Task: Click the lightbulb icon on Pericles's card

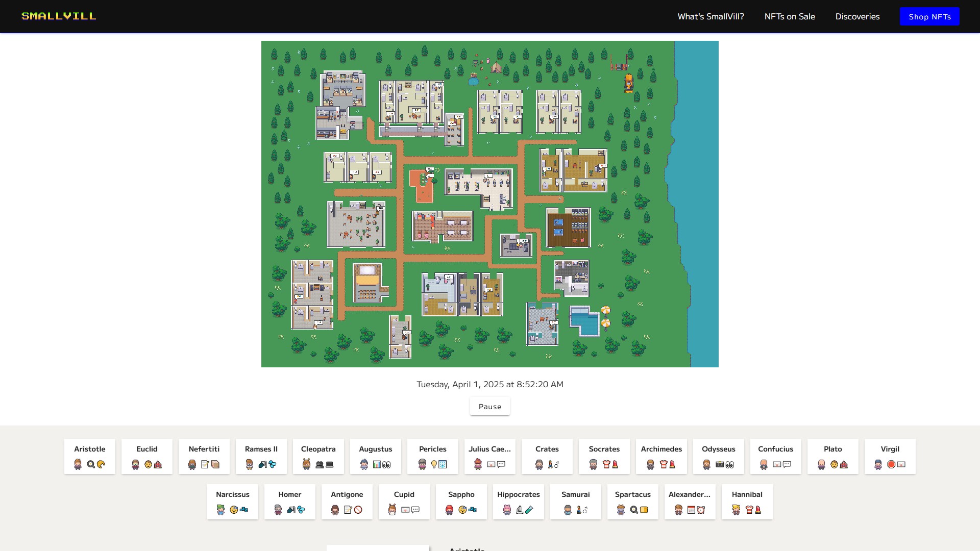Action: 434,464
